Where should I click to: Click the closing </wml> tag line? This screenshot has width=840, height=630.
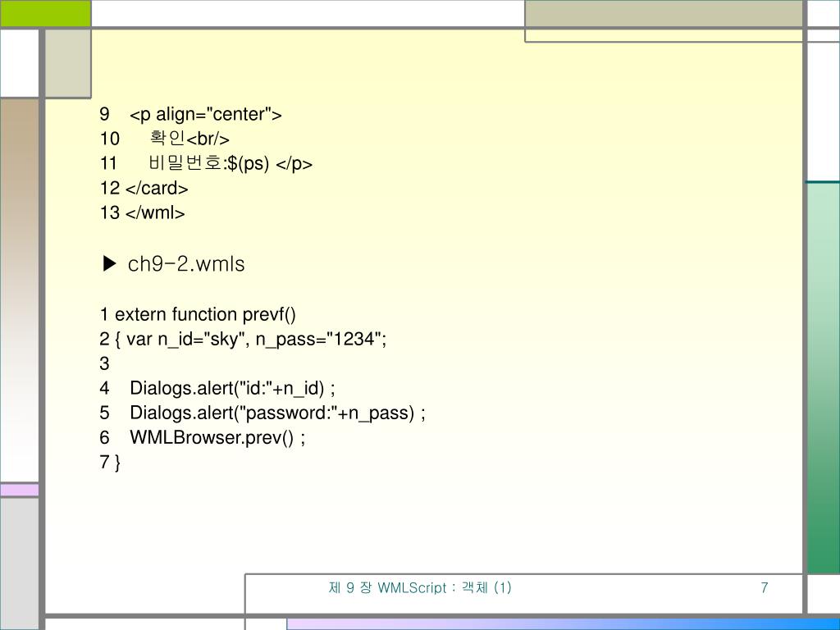(x=142, y=212)
